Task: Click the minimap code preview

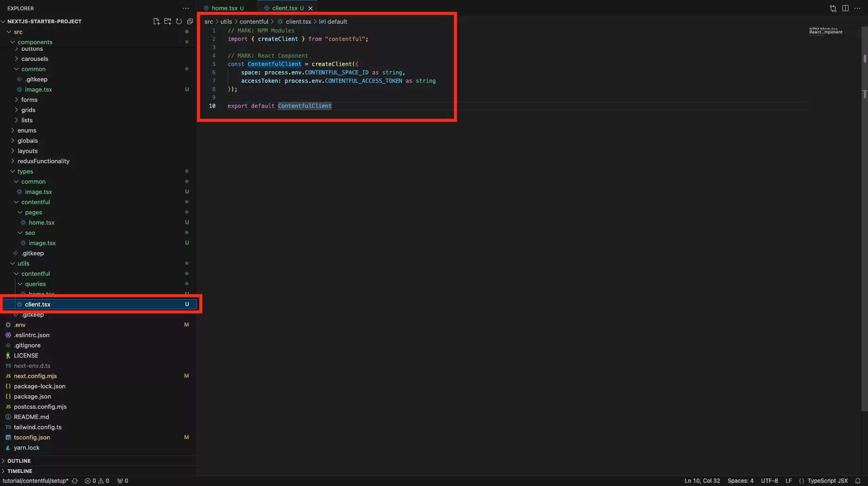Action: point(826,31)
